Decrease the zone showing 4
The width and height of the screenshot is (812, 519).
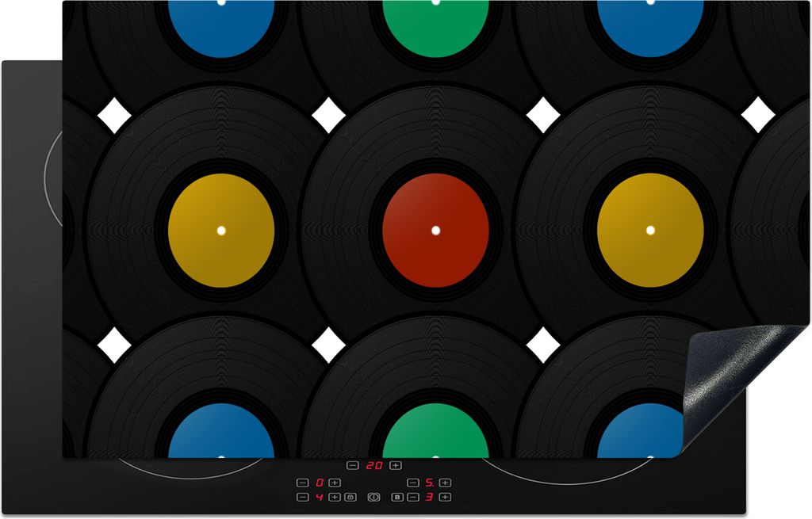[x=303, y=498]
